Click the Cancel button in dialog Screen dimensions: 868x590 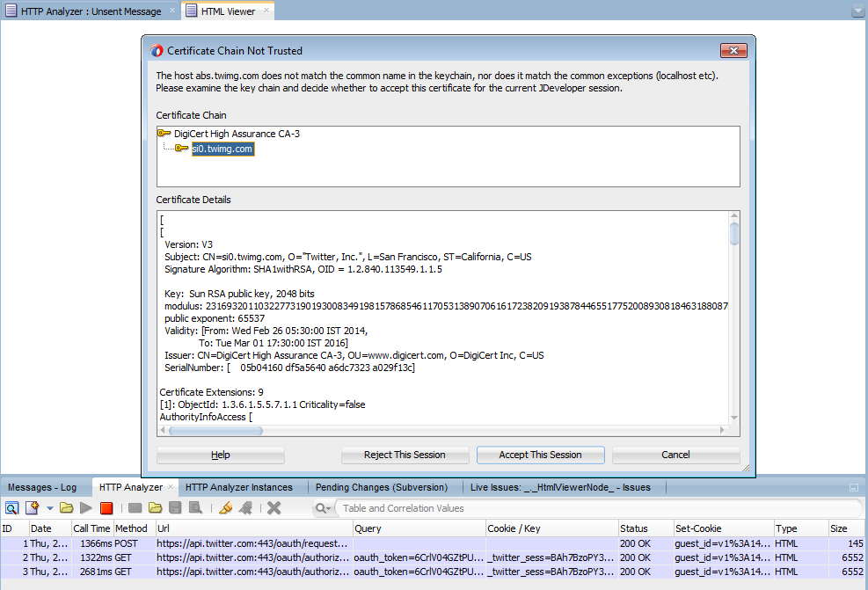coord(676,455)
